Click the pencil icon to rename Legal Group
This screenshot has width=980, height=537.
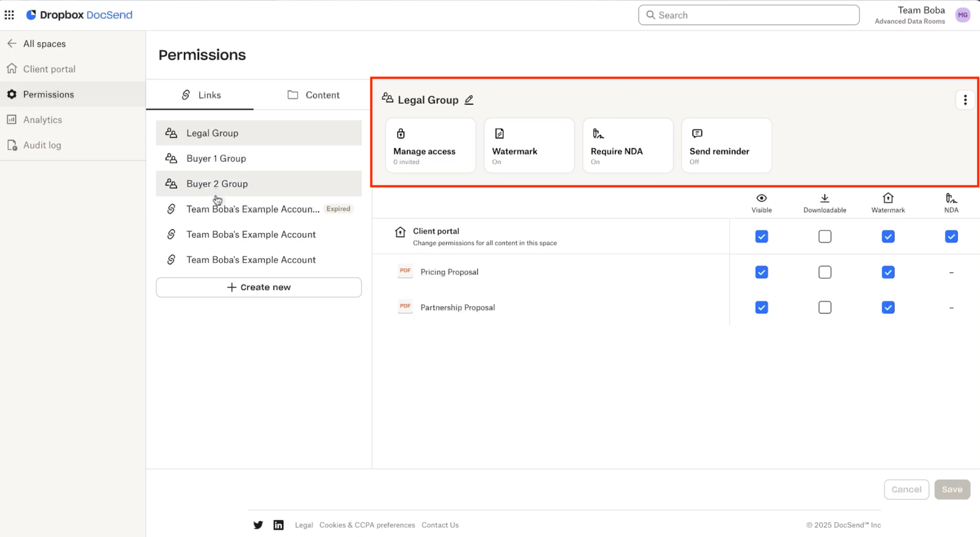(469, 100)
